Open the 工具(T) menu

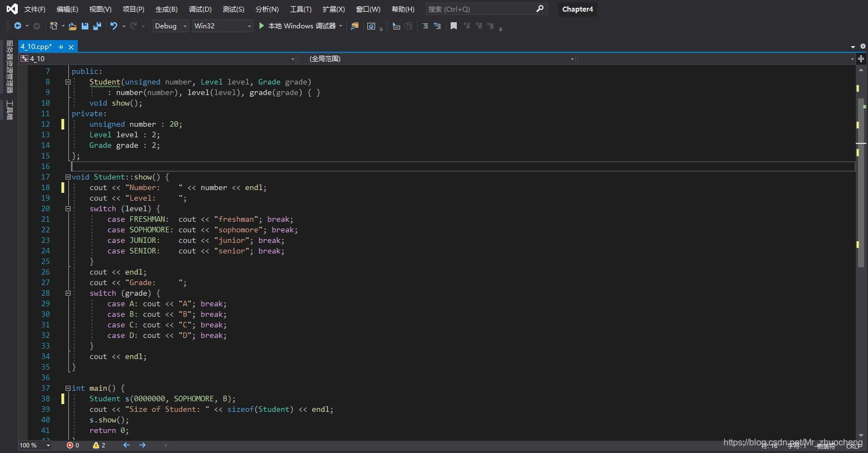tap(301, 9)
